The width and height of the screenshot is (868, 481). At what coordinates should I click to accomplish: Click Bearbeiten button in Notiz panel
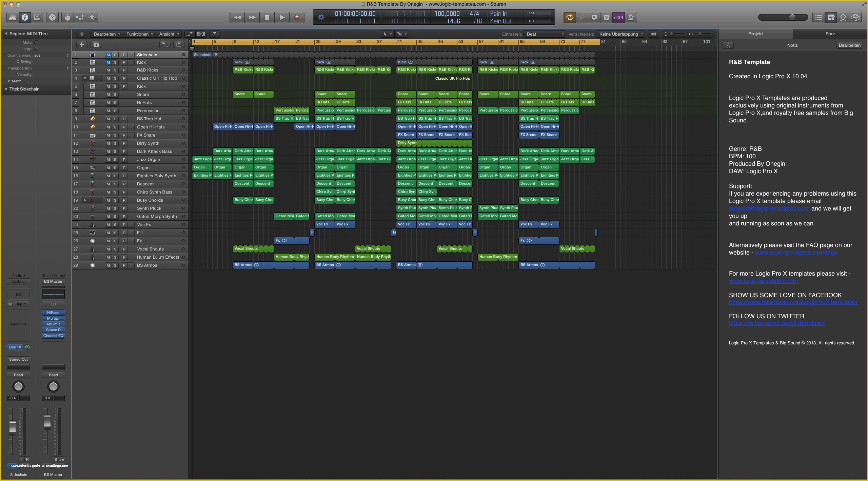tap(849, 45)
